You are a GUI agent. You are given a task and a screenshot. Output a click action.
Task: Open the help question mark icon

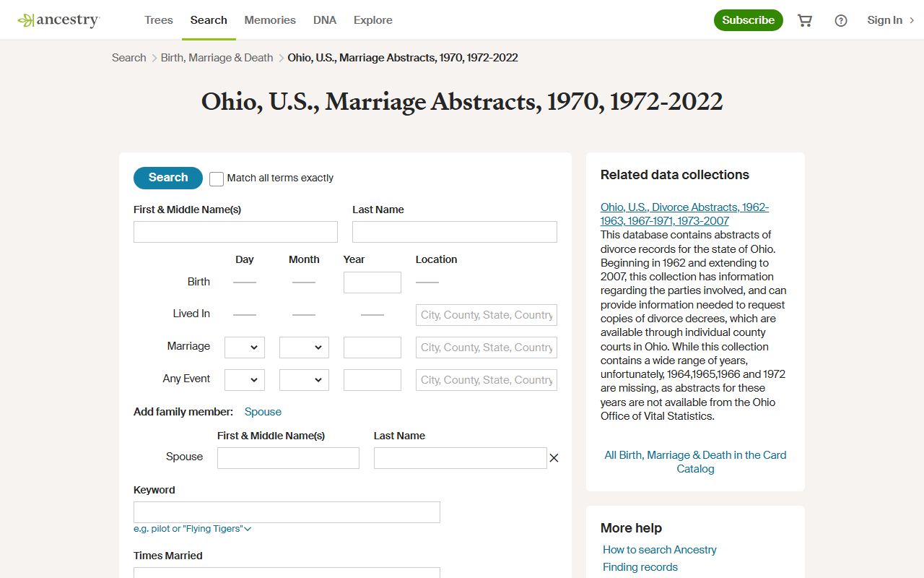[841, 20]
